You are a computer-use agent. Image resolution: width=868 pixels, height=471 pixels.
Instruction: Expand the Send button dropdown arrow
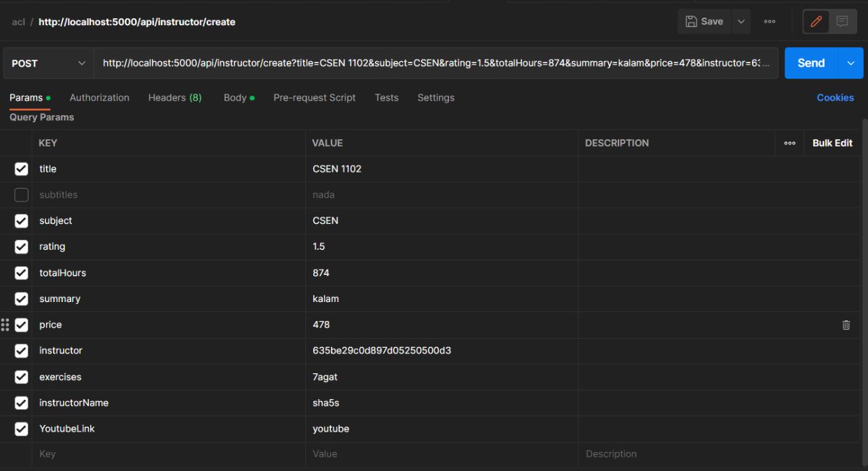click(x=850, y=62)
